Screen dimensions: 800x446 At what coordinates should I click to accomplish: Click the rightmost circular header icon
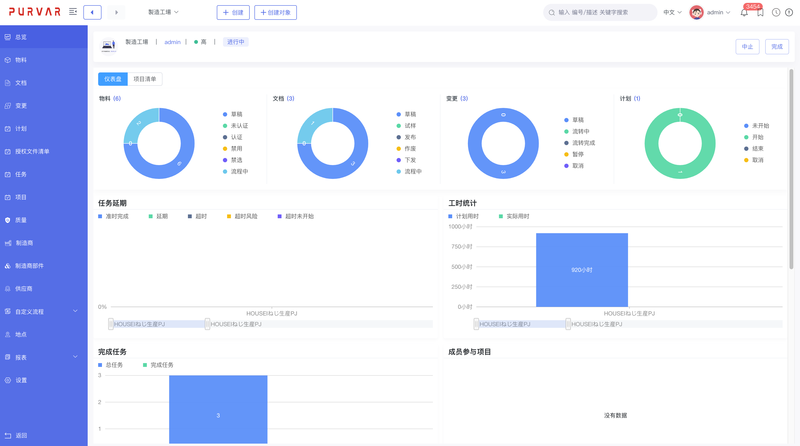pos(789,12)
